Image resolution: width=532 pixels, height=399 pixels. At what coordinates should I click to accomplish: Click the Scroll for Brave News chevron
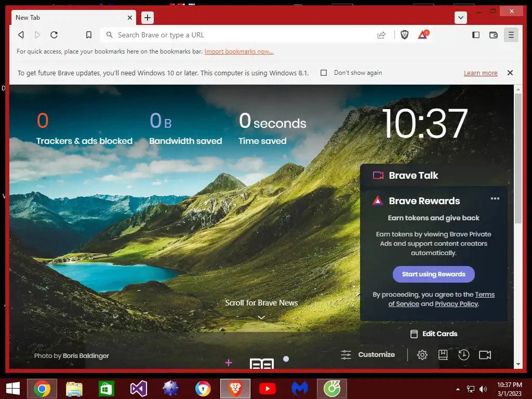point(261,317)
